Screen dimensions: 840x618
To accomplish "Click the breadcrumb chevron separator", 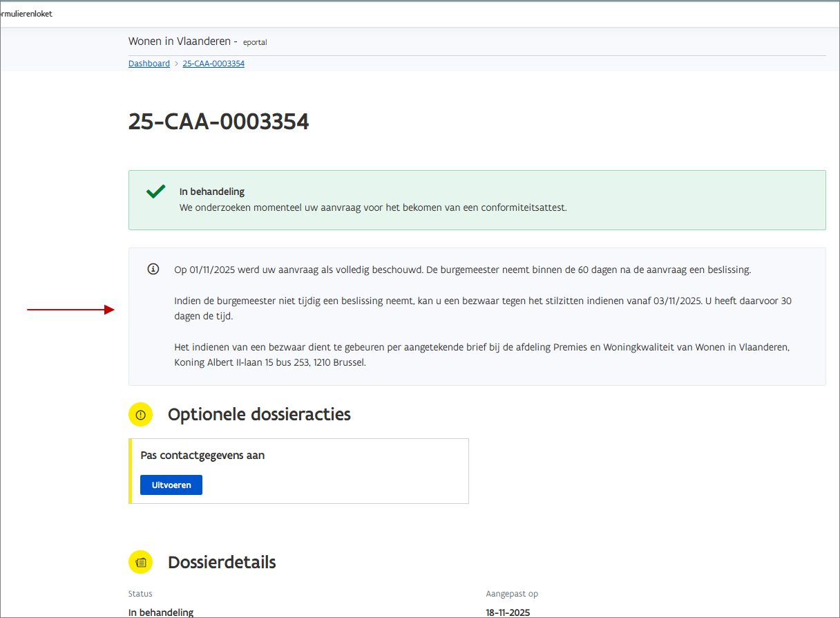I will (x=176, y=64).
